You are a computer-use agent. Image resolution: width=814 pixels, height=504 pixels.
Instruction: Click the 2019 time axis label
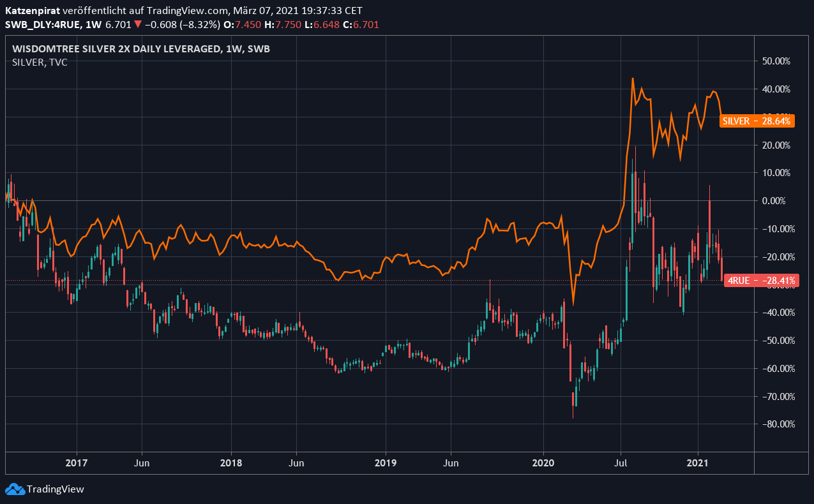click(x=386, y=462)
